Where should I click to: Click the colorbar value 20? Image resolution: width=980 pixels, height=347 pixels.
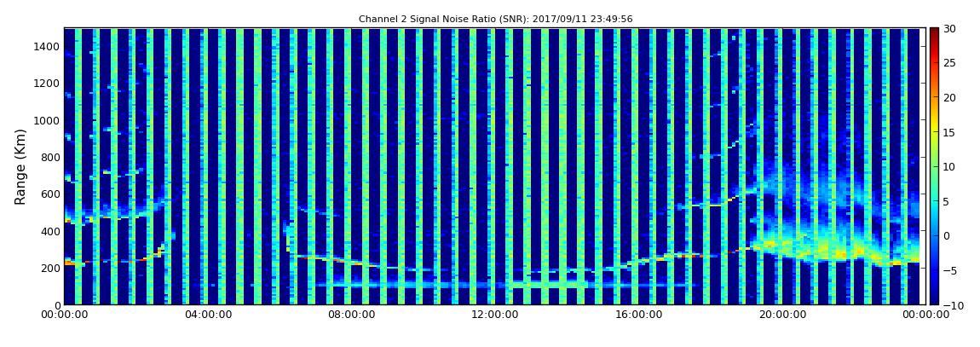[949, 97]
